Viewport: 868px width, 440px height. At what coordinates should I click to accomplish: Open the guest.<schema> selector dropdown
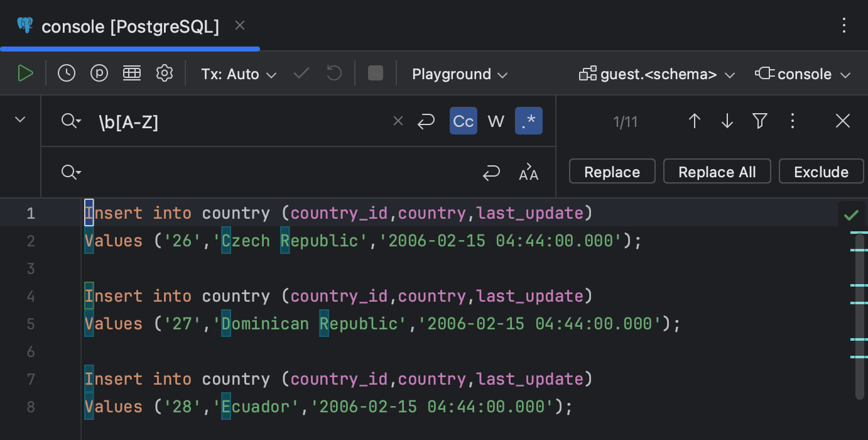pos(657,74)
